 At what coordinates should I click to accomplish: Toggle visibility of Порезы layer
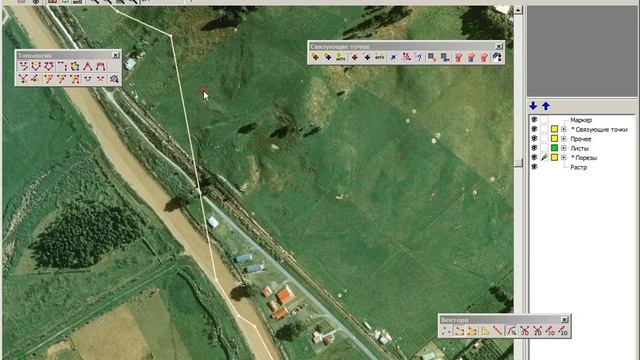tap(534, 157)
